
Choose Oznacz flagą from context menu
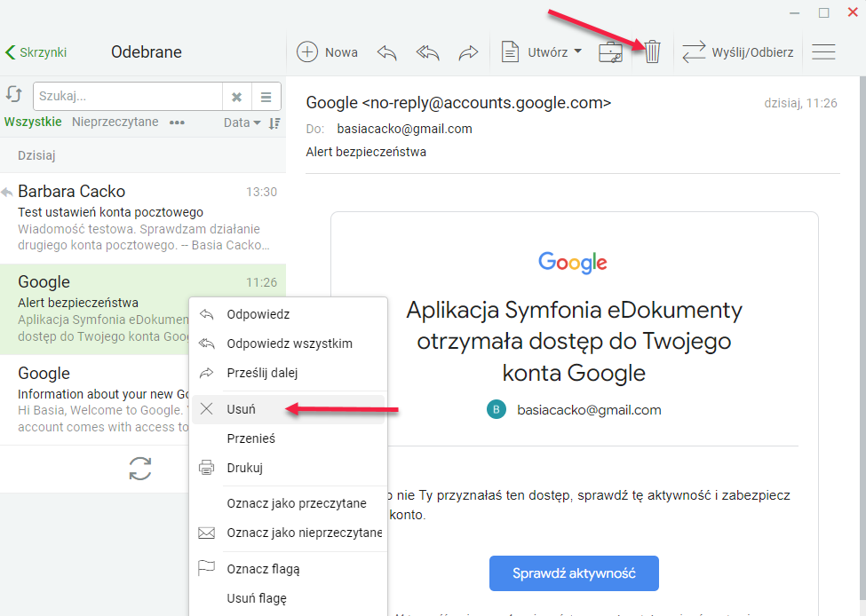click(x=288, y=569)
